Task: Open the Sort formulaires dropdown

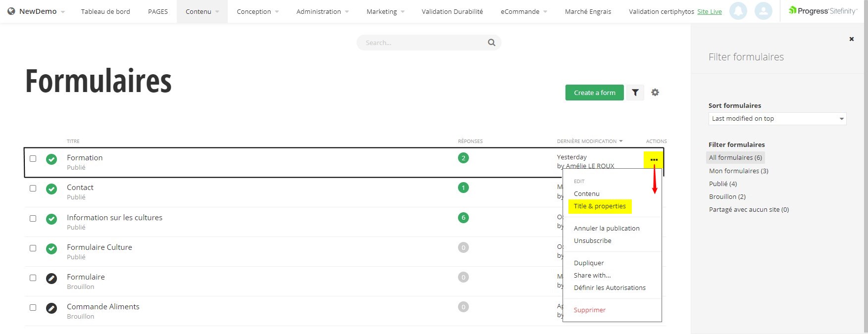Action: click(777, 119)
